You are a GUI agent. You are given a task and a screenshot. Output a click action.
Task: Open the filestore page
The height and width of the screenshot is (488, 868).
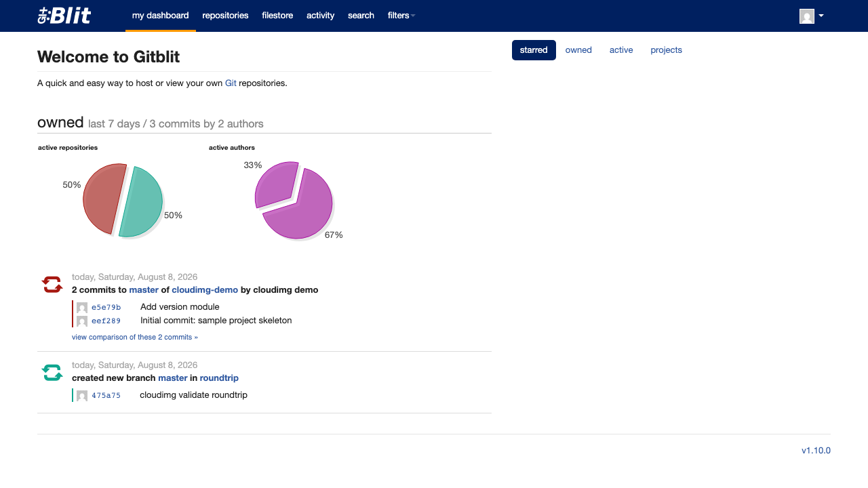pyautogui.click(x=277, y=16)
